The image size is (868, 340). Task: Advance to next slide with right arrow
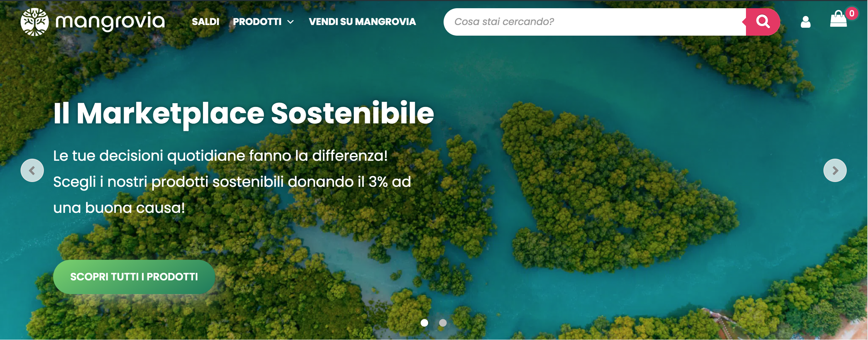tap(835, 170)
